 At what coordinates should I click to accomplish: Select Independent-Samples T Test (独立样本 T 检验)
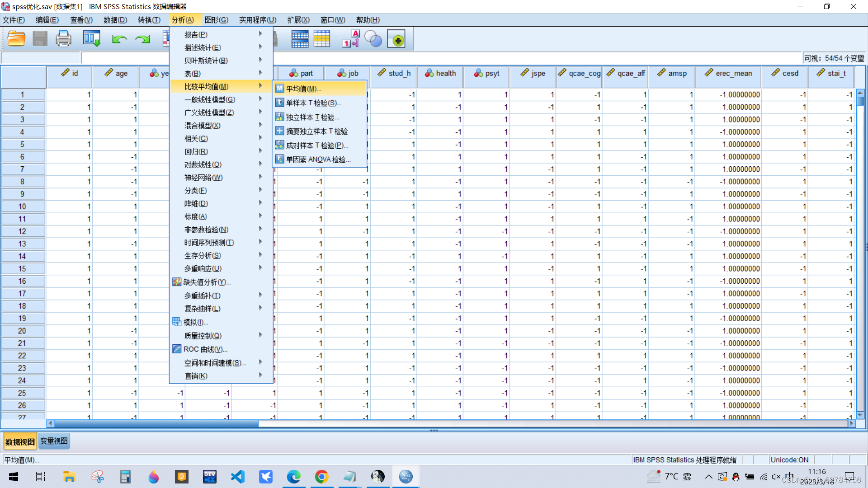[x=312, y=117]
